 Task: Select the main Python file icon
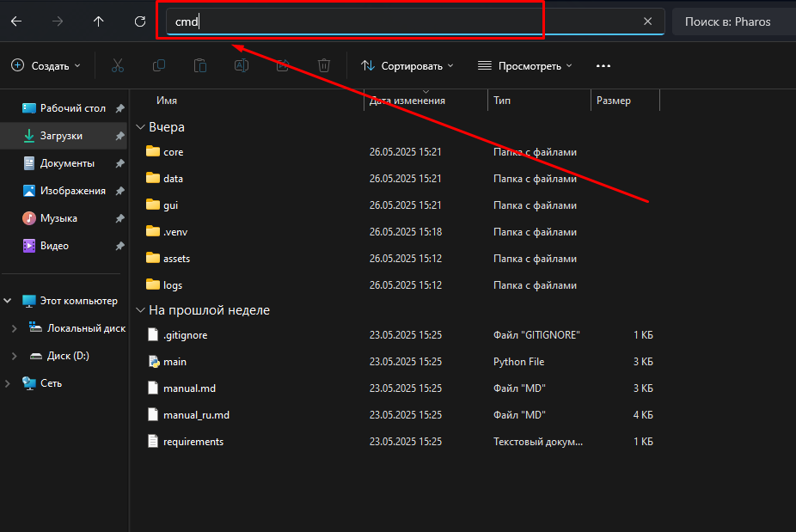click(x=153, y=362)
